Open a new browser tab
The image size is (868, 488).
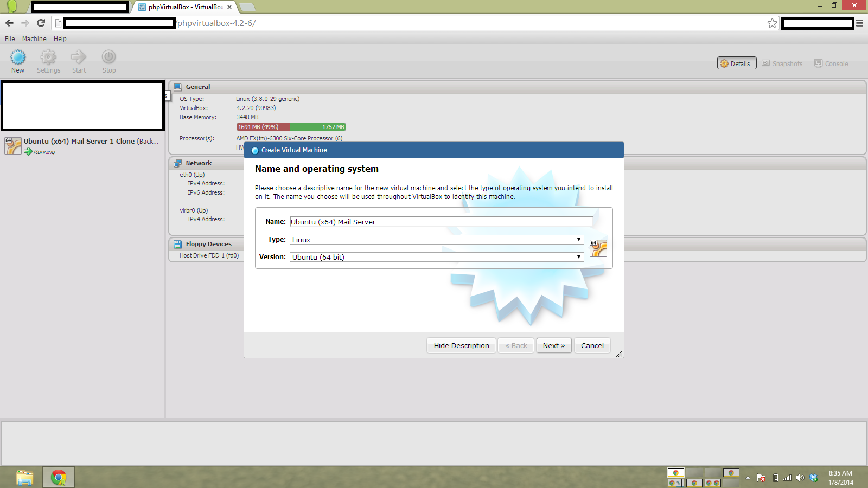pyautogui.click(x=247, y=7)
